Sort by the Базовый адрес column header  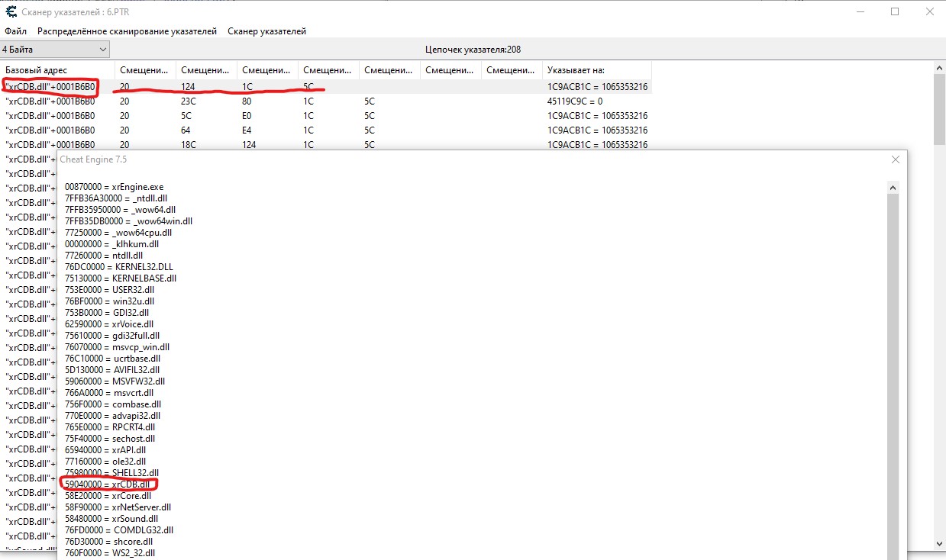tap(36, 69)
